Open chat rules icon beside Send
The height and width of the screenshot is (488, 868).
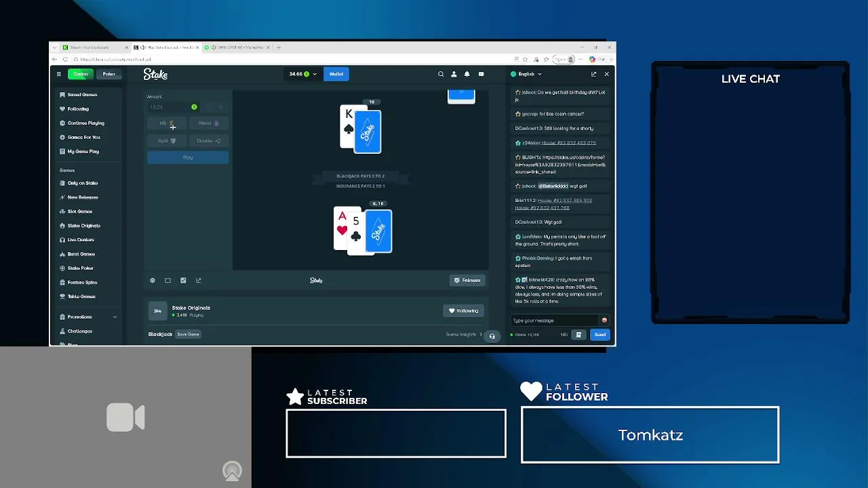click(x=578, y=335)
